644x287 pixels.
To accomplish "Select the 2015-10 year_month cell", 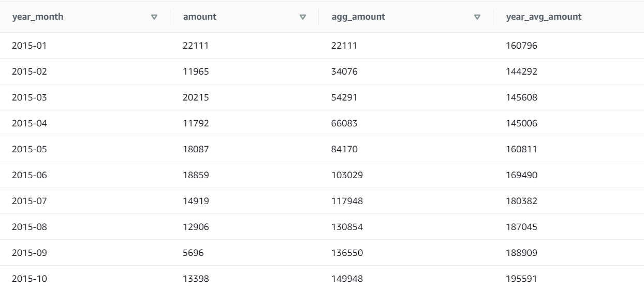I will (30, 279).
